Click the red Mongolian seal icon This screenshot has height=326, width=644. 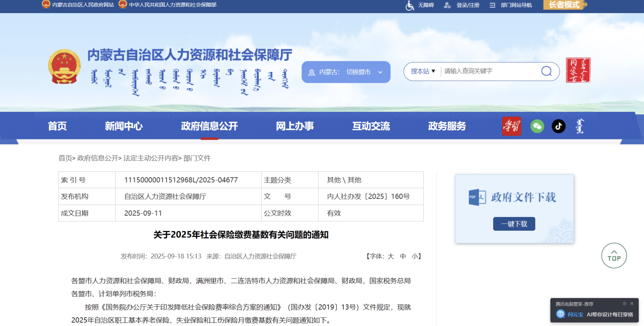[578, 70]
